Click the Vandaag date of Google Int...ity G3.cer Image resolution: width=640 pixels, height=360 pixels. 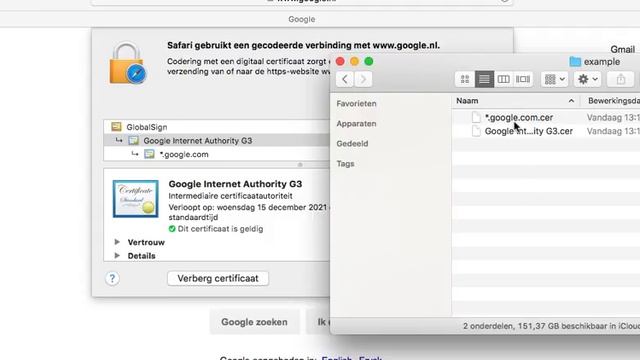click(613, 131)
